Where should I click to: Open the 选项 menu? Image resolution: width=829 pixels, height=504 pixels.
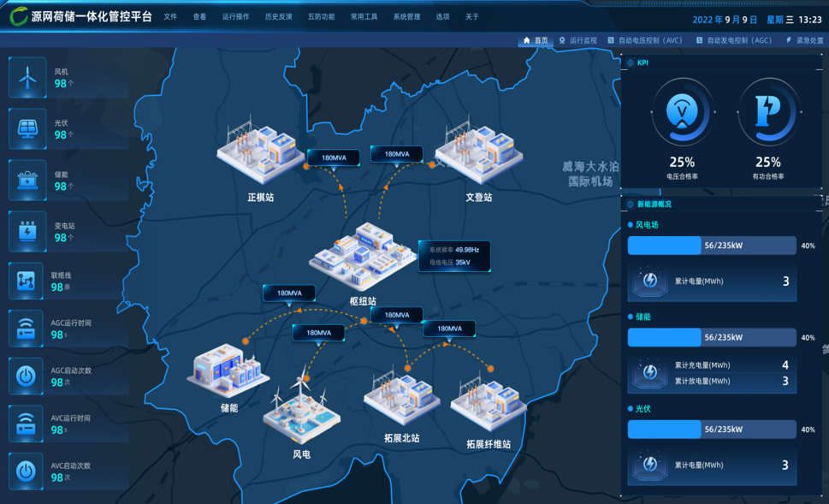[x=442, y=17]
